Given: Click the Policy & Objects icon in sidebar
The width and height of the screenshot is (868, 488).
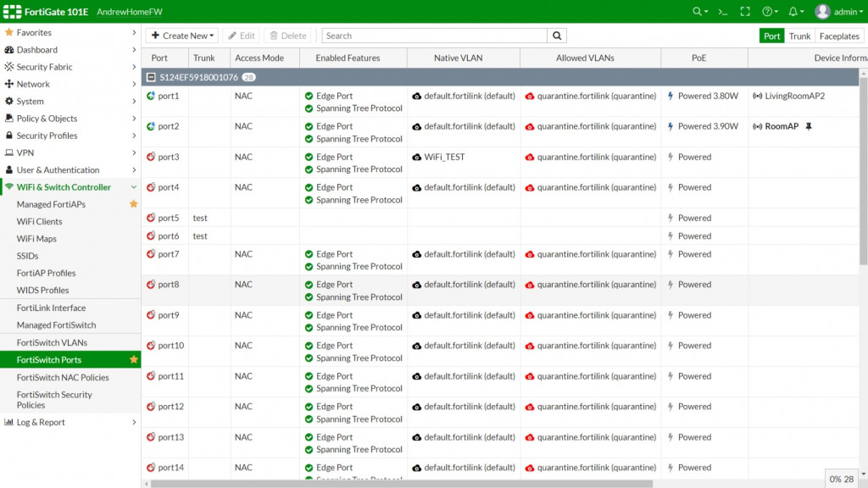Looking at the screenshot, I should pos(8,119).
